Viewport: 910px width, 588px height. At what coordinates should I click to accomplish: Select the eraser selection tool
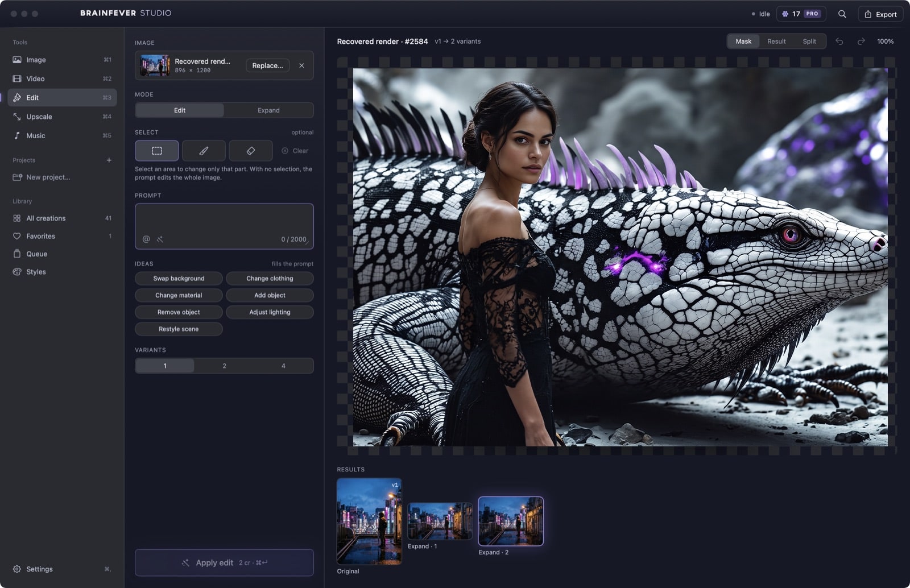(x=250, y=151)
